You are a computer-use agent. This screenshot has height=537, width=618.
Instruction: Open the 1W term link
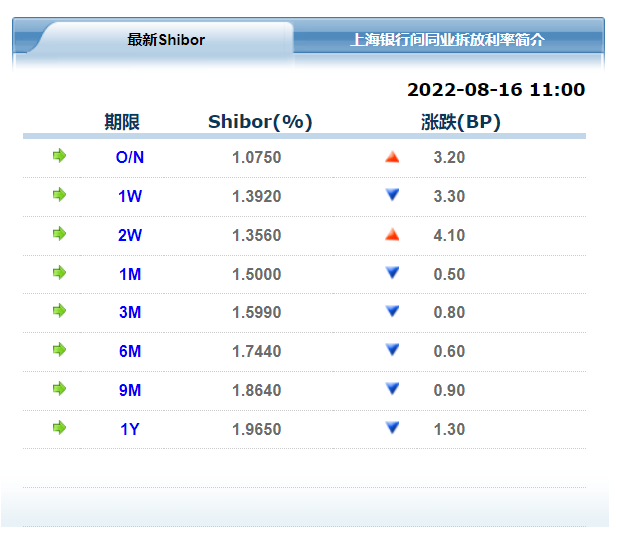pos(130,197)
